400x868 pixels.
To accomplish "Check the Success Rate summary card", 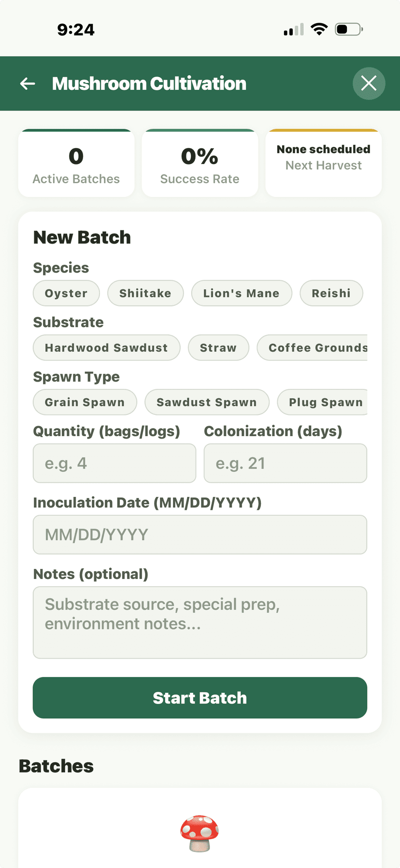I will (200, 163).
